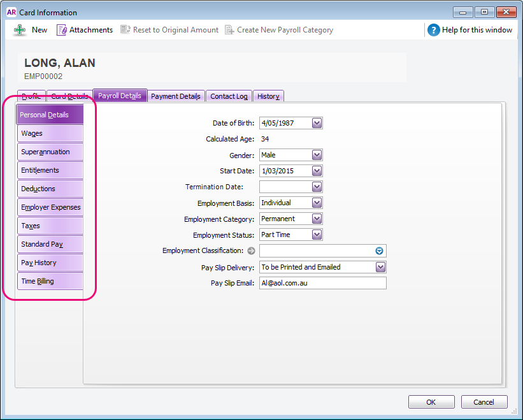
Task: Open the Pay History section
Action: click(x=50, y=263)
